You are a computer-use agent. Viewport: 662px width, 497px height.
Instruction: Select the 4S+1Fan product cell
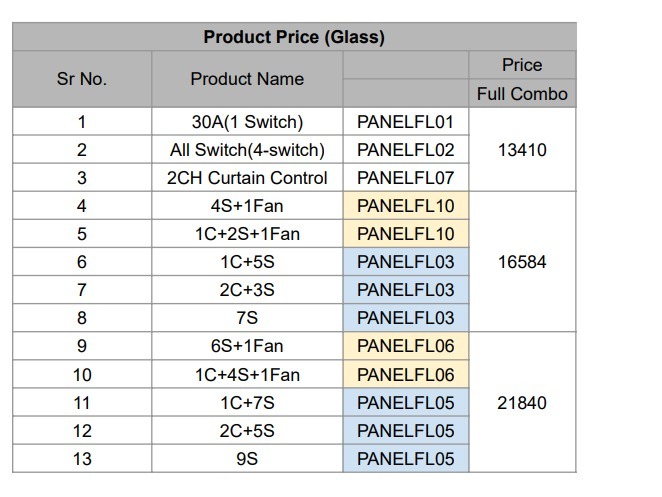[x=247, y=206]
